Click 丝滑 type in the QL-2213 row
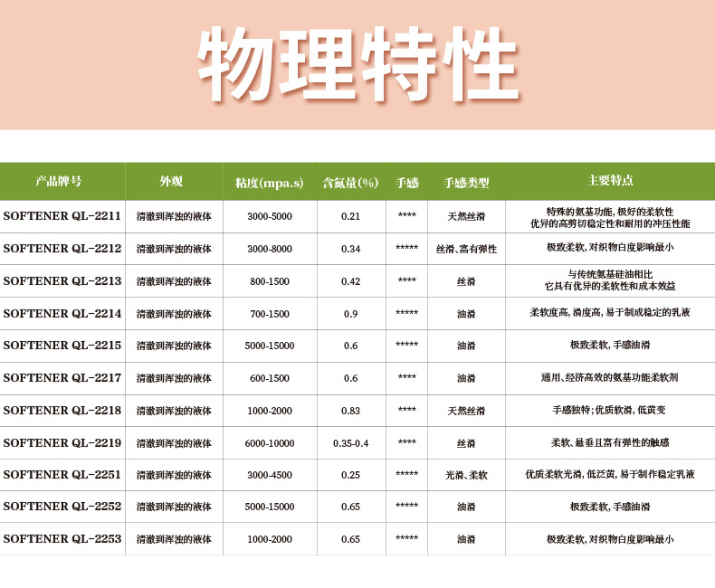This screenshot has width=715, height=588. [x=466, y=281]
